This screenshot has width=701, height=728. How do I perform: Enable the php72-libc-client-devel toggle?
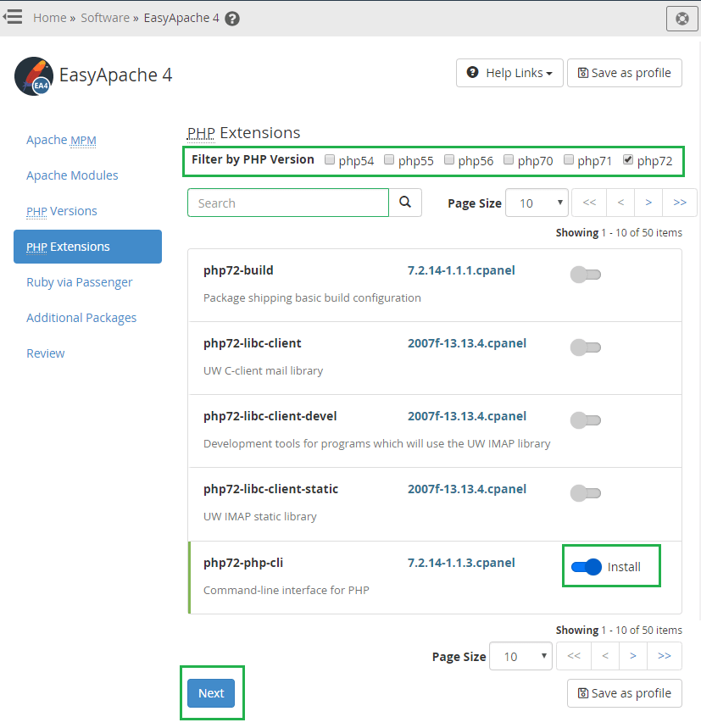click(x=586, y=420)
